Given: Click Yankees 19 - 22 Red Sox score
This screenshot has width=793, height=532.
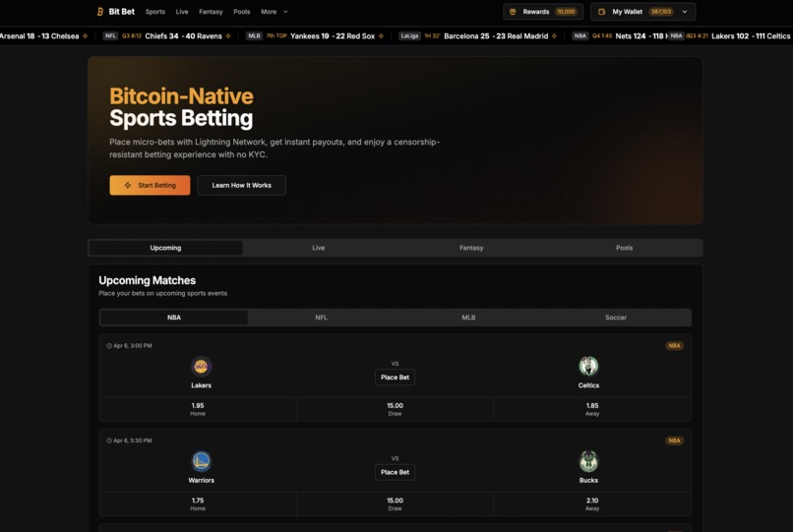Looking at the screenshot, I should pyautogui.click(x=333, y=36).
